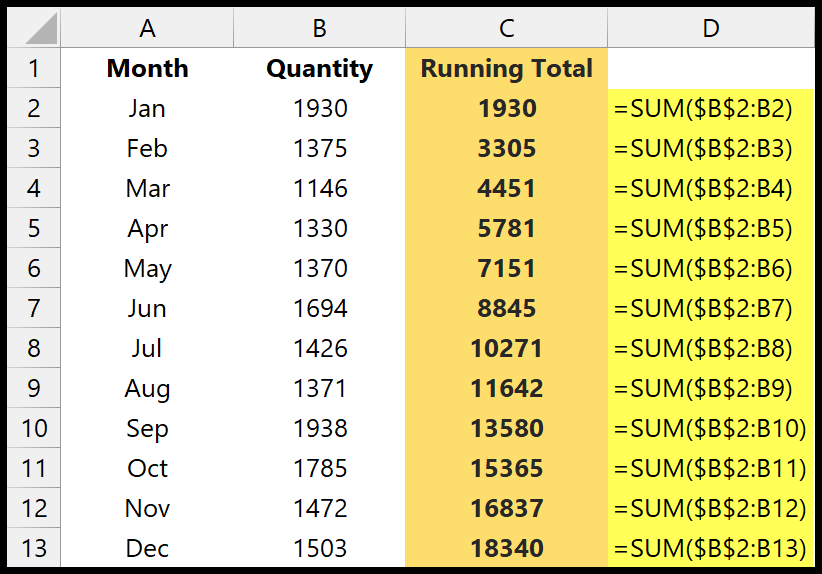Click the Running Total header cell
This screenshot has height=574, width=822.
pos(506,68)
